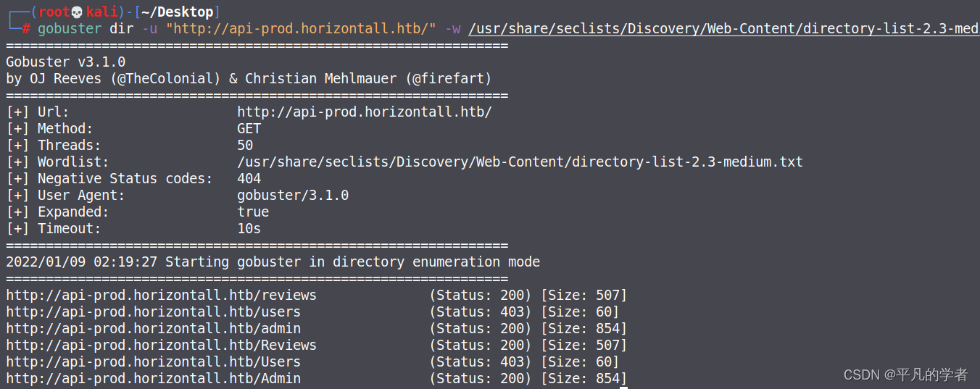This screenshot has width=980, height=389.
Task: Click the capitalized /Admin result URL
Action: coord(153,379)
